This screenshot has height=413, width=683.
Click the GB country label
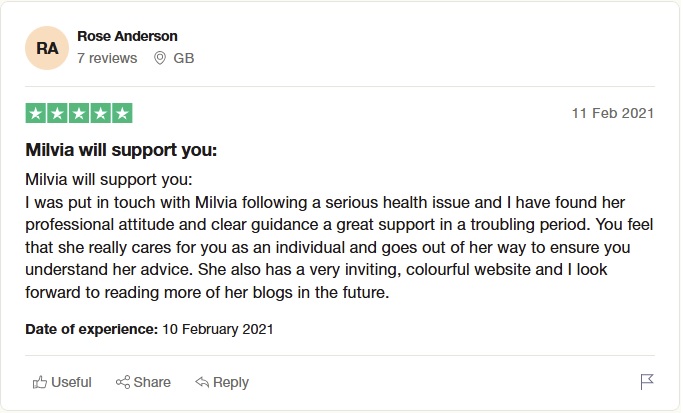(184, 58)
